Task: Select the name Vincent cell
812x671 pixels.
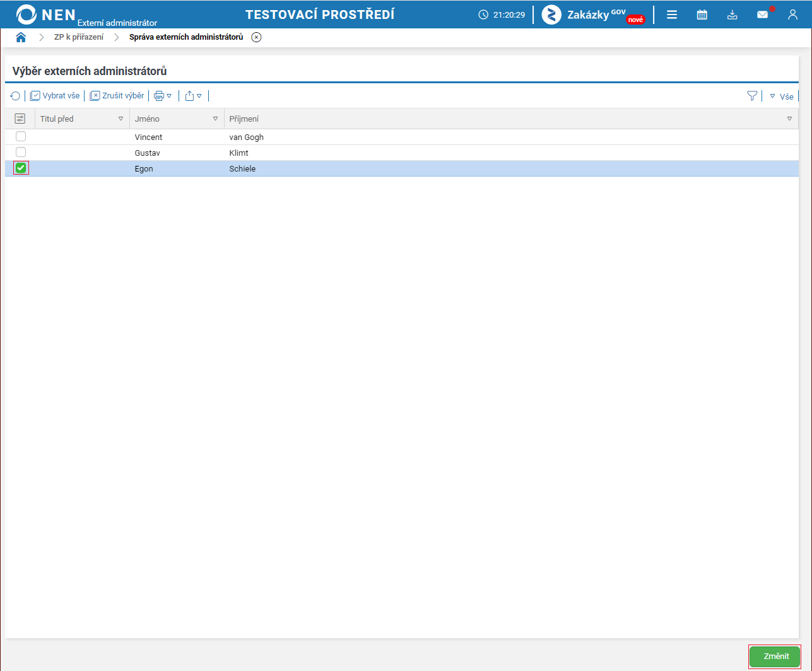Action: coord(148,137)
